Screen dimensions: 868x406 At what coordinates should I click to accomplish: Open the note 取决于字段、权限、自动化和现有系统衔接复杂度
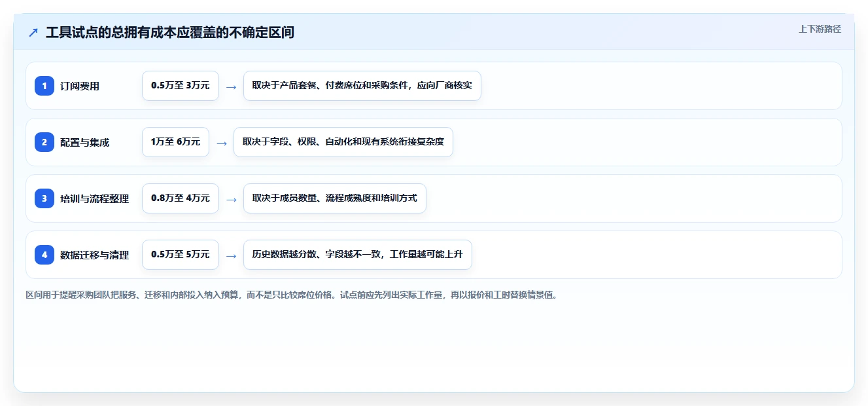[x=343, y=142]
